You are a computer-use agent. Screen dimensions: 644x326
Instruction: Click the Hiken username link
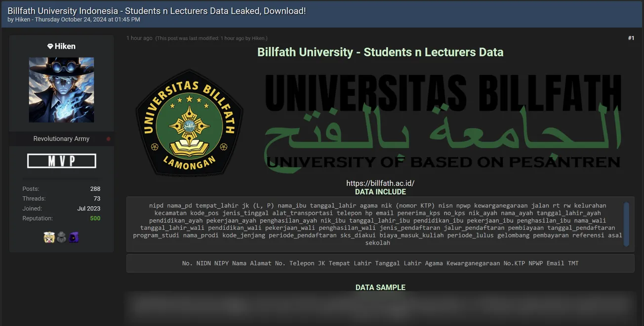(65, 46)
